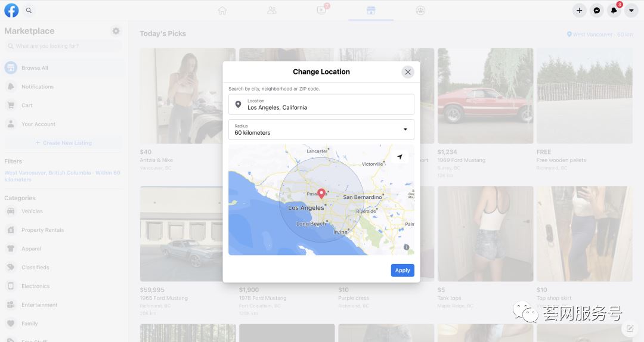This screenshot has height=342, width=644.
Task: Click the red map pin marker
Action: click(x=321, y=193)
